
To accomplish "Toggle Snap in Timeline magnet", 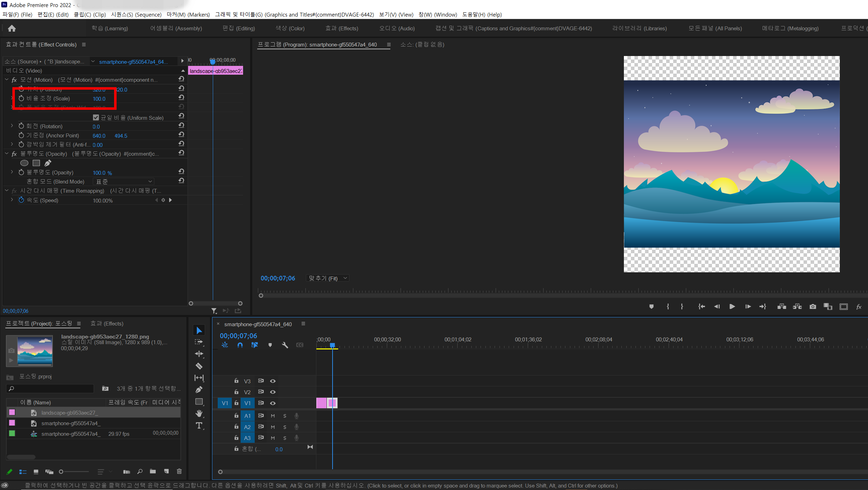I will 240,345.
